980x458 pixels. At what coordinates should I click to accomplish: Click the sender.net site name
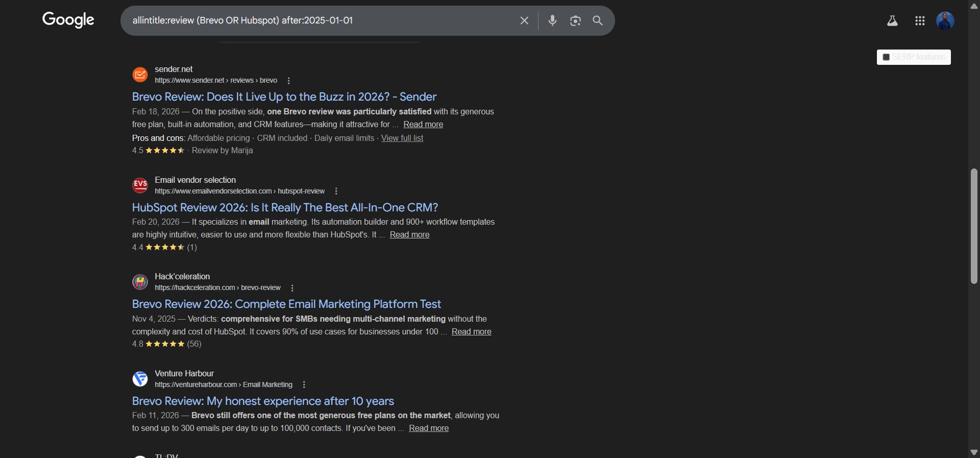coord(174,69)
